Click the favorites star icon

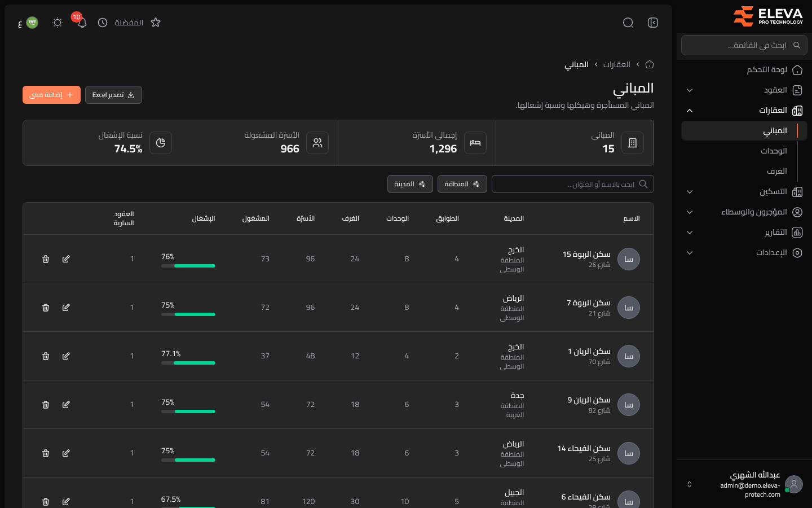tap(156, 23)
